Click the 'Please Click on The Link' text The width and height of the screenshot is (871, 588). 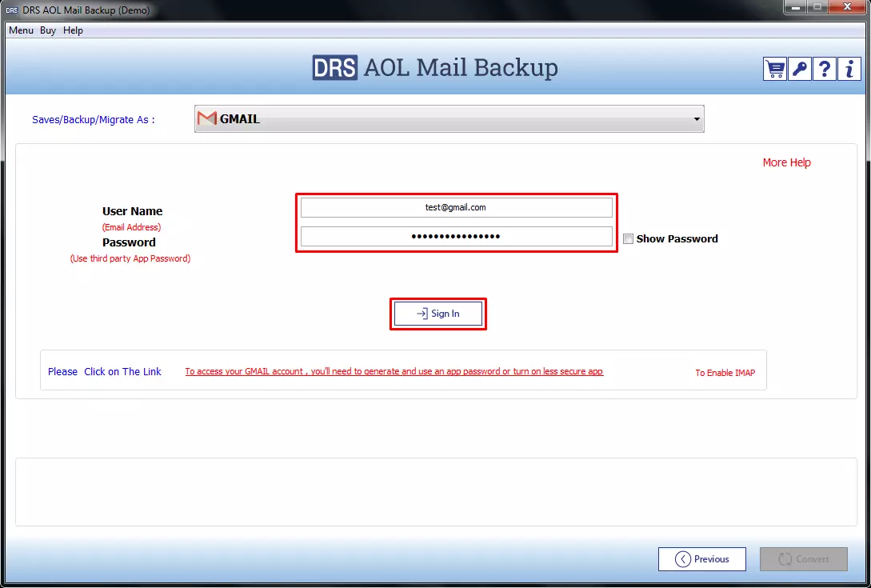[x=105, y=372]
